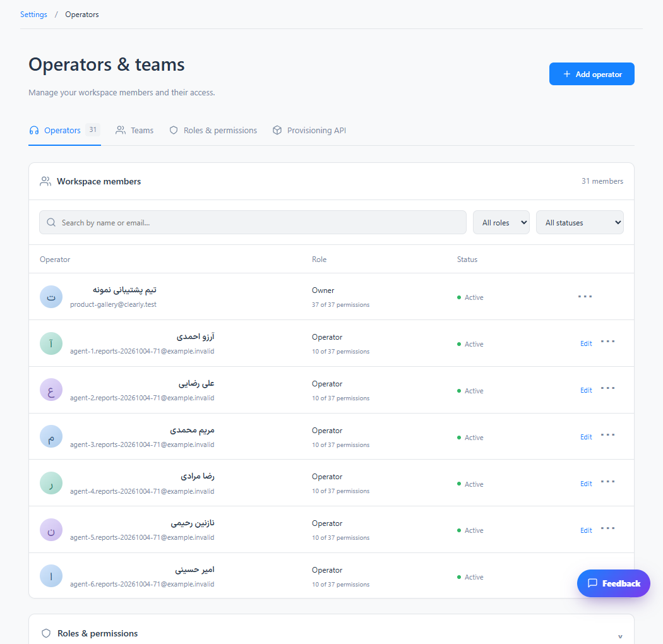
Task: Click '37 of 37 permissions' text
Action: pos(341,305)
